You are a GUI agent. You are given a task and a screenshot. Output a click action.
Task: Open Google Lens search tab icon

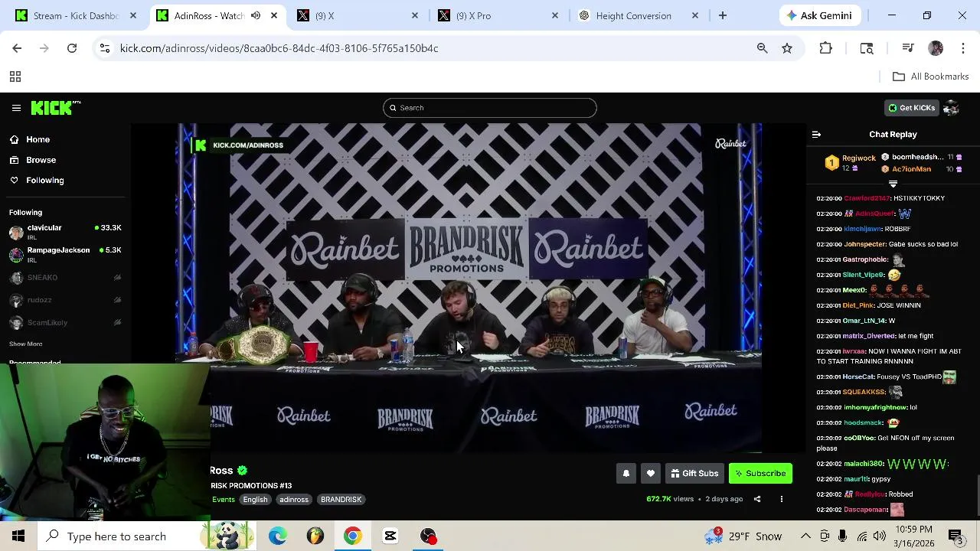[x=867, y=48]
